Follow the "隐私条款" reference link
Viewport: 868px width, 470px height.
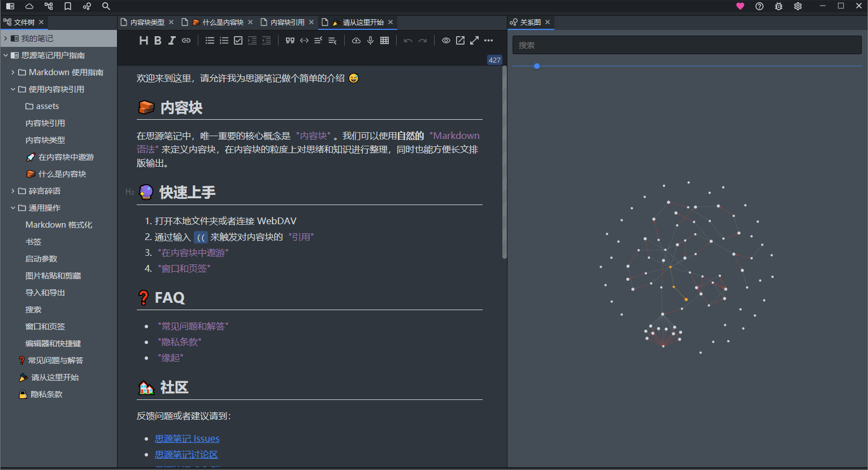point(180,342)
